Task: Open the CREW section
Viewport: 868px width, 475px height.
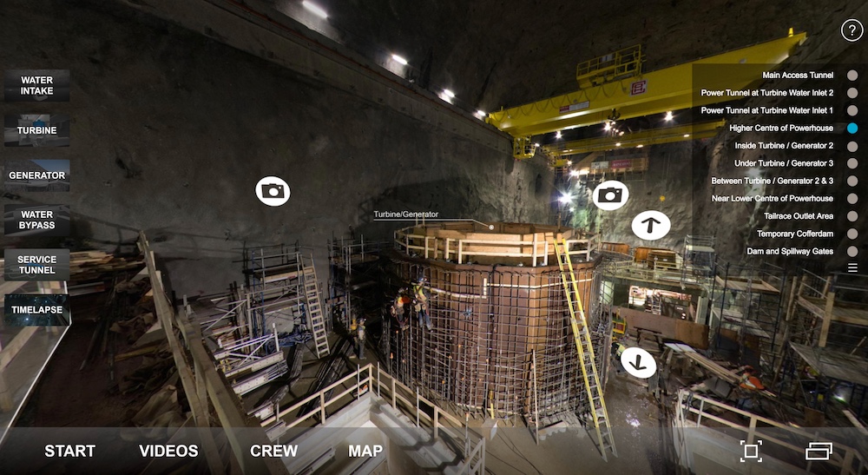Action: click(x=273, y=451)
